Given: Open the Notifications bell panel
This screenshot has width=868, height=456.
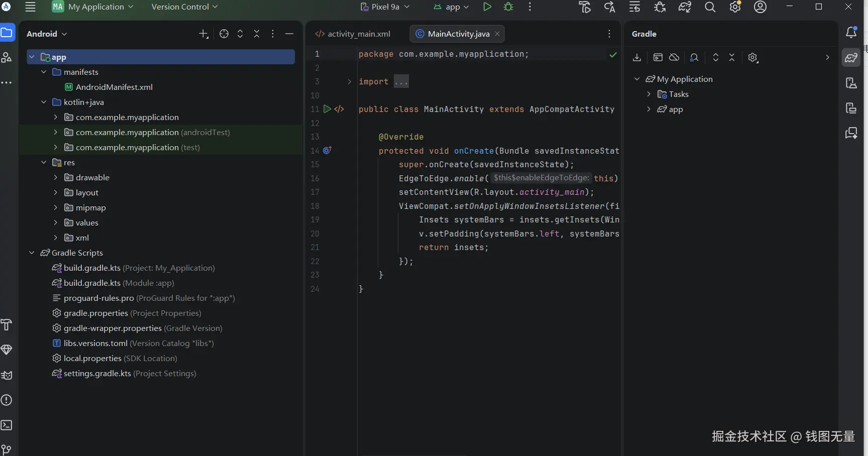Looking at the screenshot, I should coord(851,33).
